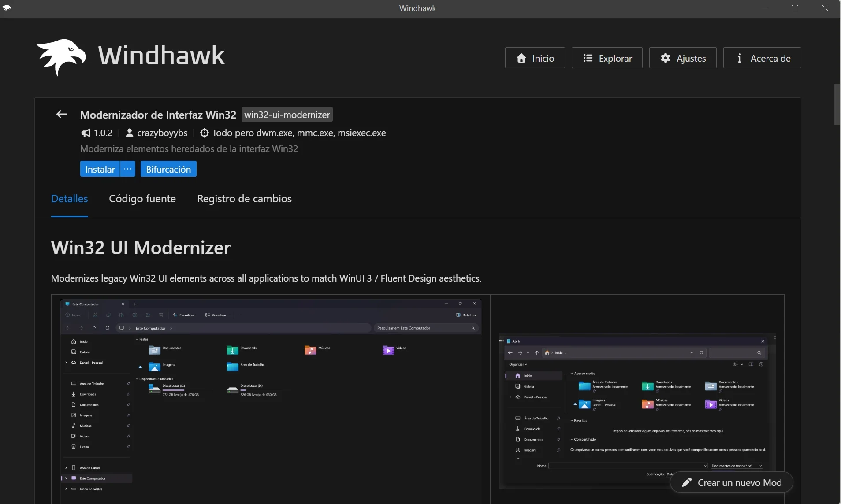Fork the mod with Bifurcación
The height and width of the screenshot is (504, 841).
click(168, 169)
